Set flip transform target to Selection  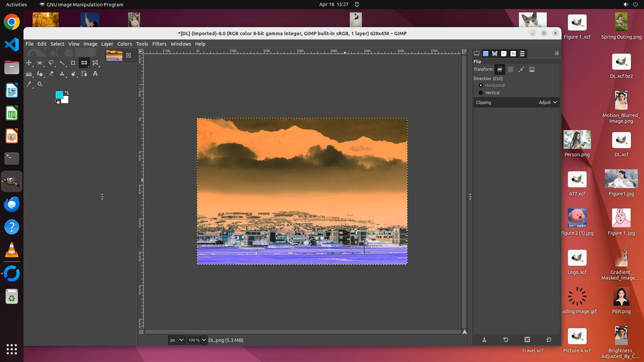coord(511,69)
